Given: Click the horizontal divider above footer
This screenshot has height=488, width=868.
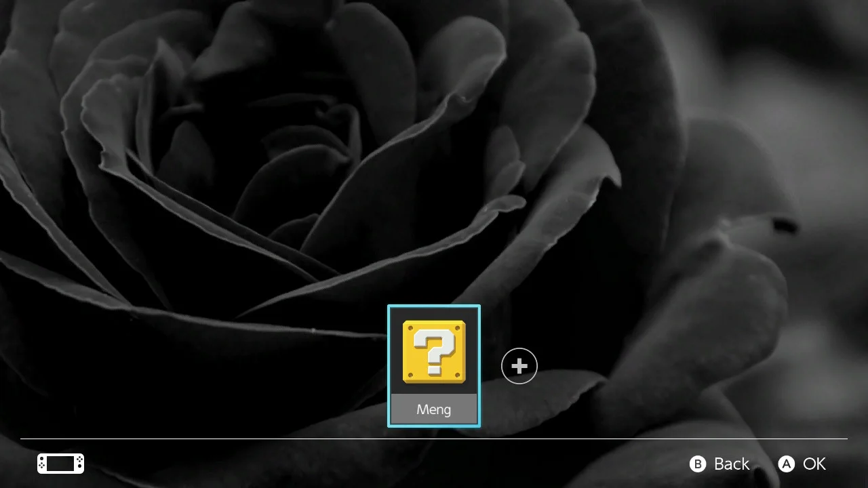Looking at the screenshot, I should pyautogui.click(x=434, y=439).
